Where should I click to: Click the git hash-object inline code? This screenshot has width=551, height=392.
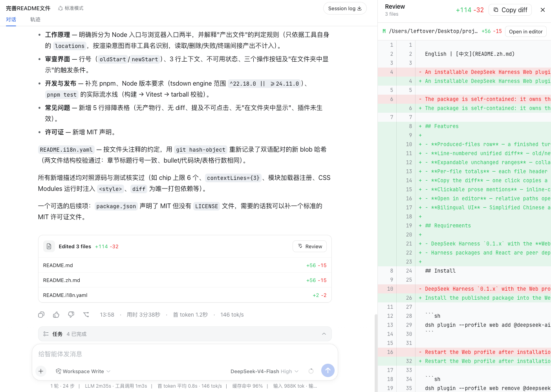pyautogui.click(x=201, y=150)
